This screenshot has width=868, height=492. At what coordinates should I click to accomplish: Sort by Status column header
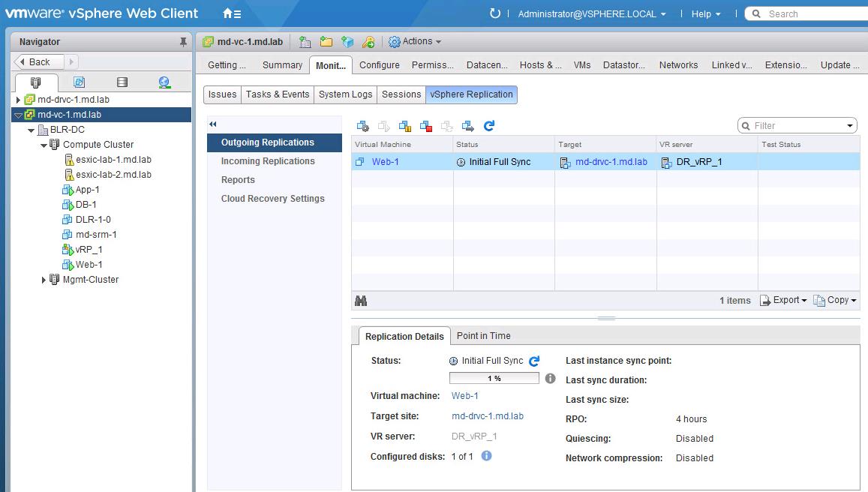[503, 145]
